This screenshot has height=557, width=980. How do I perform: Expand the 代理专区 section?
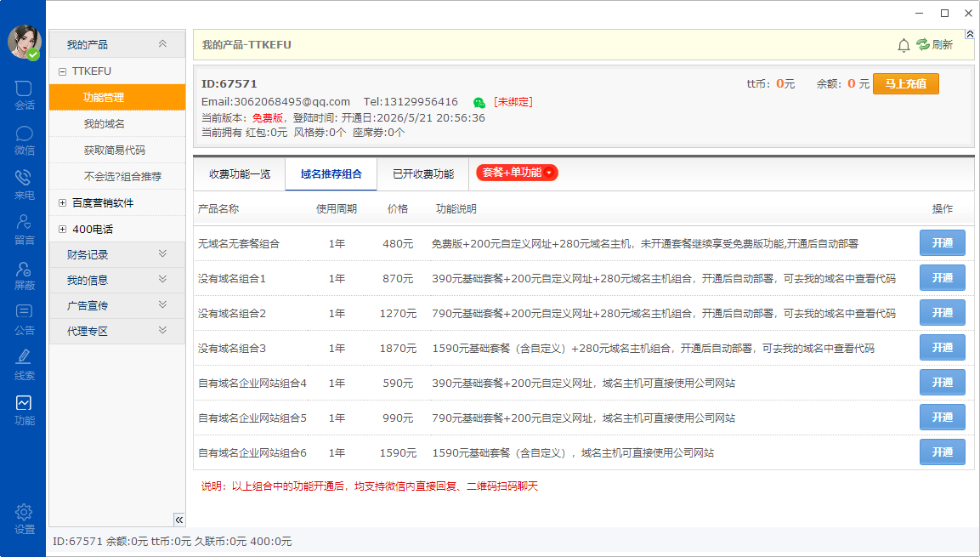[162, 330]
